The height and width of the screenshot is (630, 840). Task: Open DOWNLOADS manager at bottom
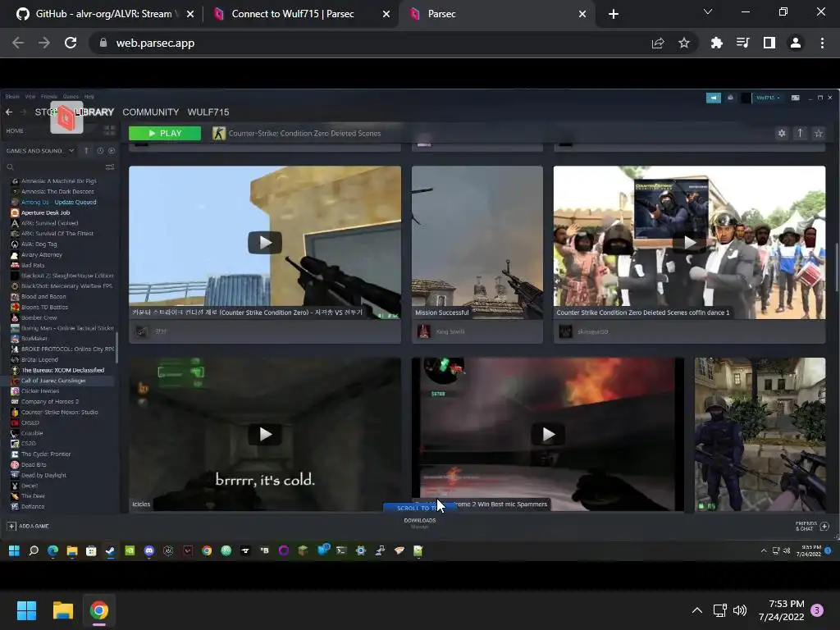coord(419,523)
